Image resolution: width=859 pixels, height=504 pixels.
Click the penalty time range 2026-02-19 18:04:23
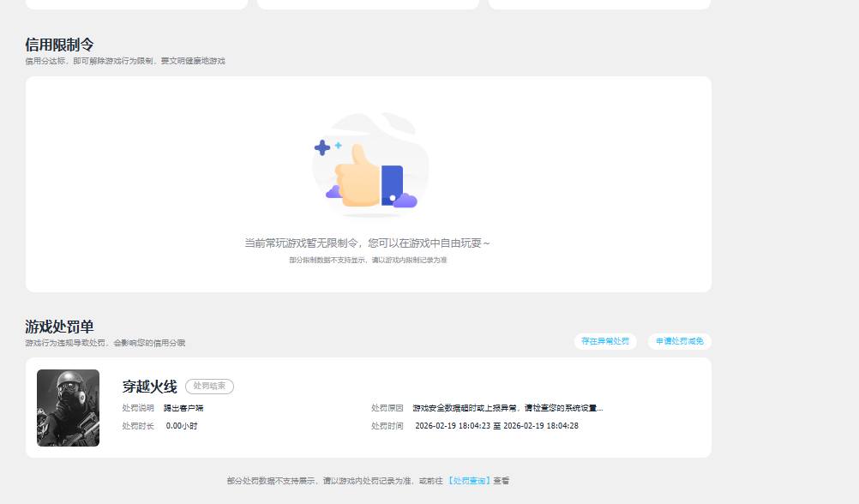(497, 426)
